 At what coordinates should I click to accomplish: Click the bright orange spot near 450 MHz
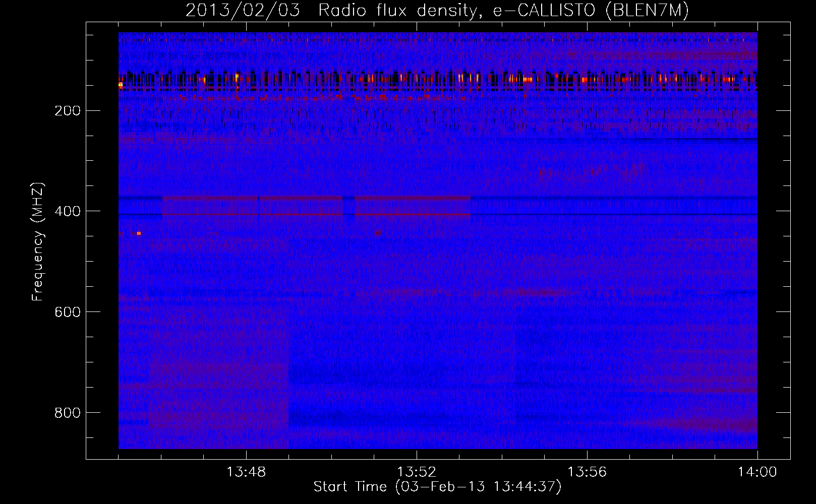139,233
